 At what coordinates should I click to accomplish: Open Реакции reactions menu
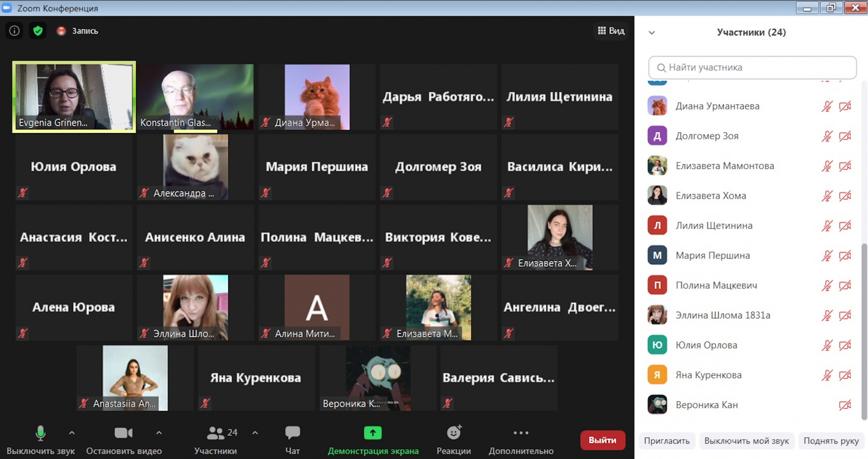click(454, 440)
